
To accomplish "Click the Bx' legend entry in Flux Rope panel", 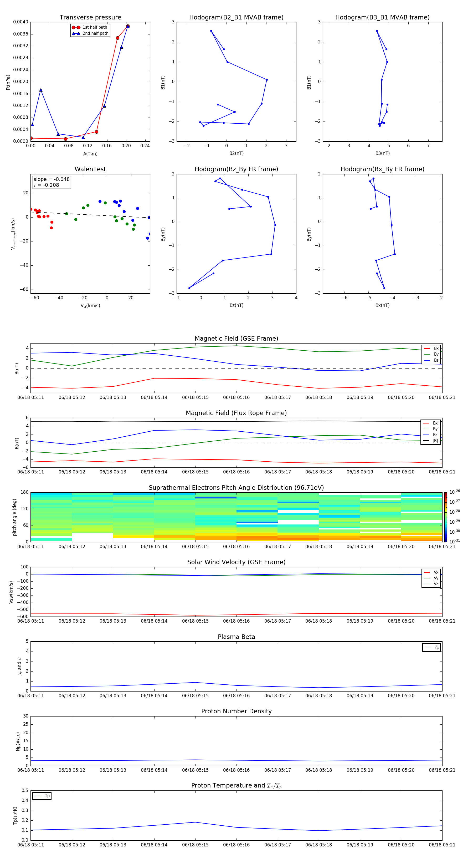I will tap(431, 423).
